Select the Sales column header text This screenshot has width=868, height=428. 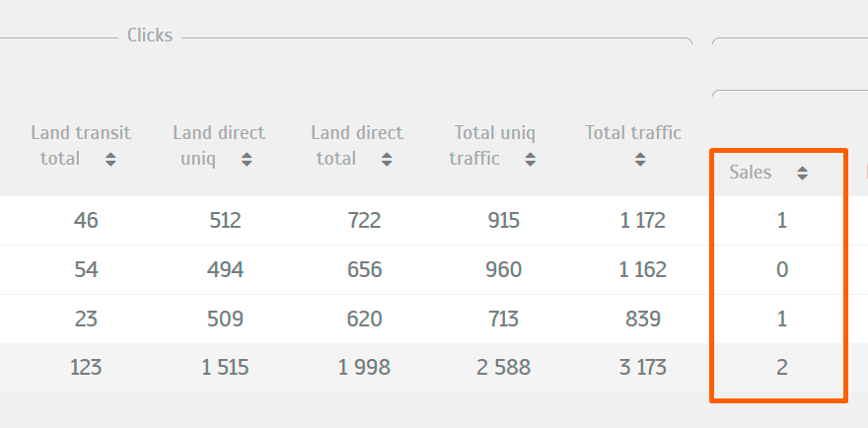(x=750, y=173)
